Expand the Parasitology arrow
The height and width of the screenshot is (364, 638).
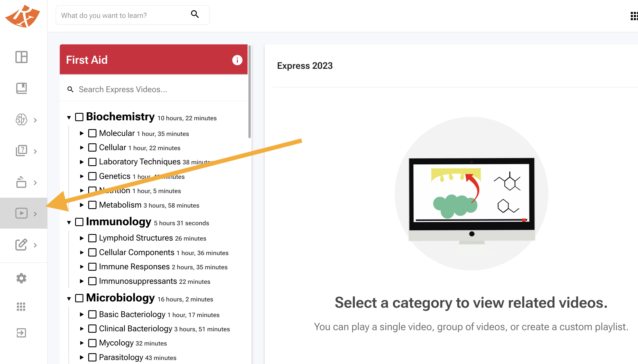(x=82, y=357)
